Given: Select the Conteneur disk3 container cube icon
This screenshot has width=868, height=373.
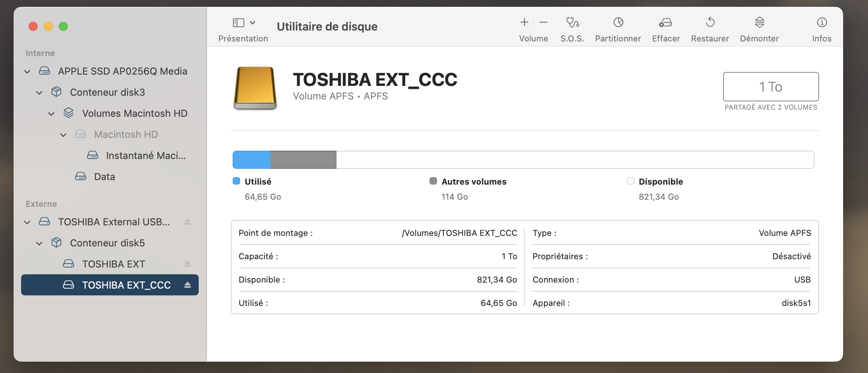Looking at the screenshot, I should (56, 92).
